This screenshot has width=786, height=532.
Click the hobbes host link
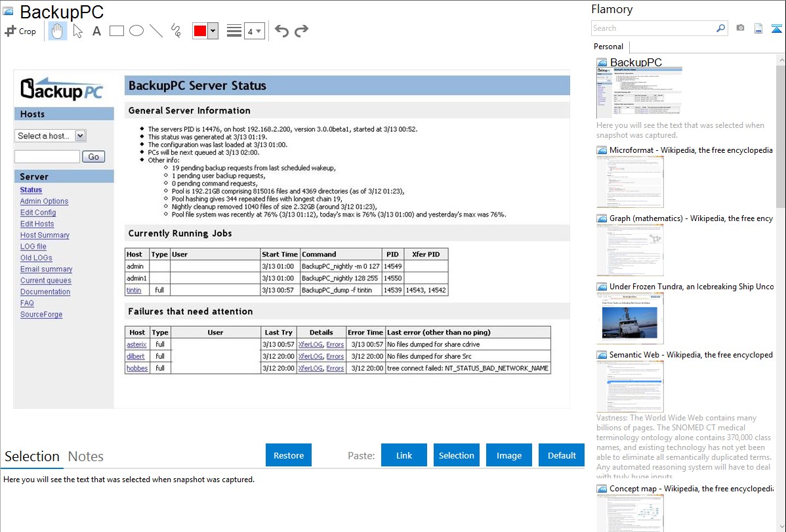click(x=137, y=369)
